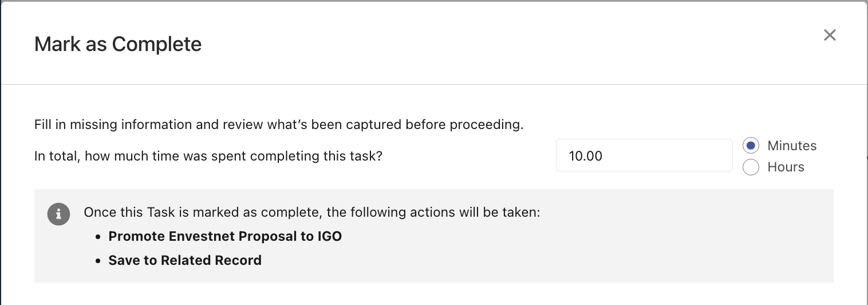Image resolution: width=868 pixels, height=305 pixels.
Task: Click bullet point before Save to Related
Action: pyautogui.click(x=98, y=261)
